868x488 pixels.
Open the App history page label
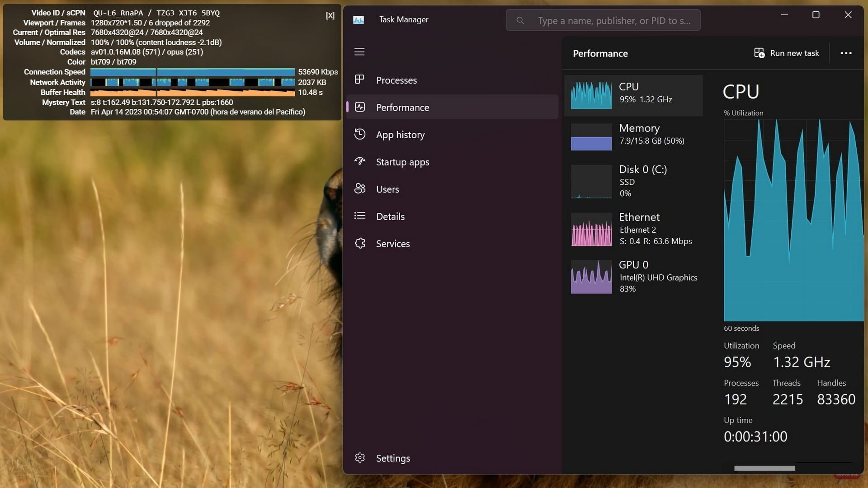(x=400, y=135)
